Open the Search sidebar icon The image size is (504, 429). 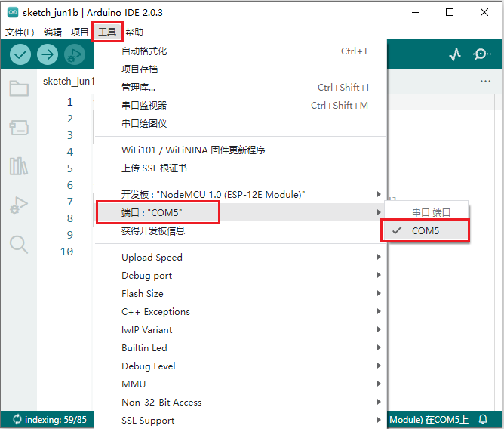tap(19, 245)
